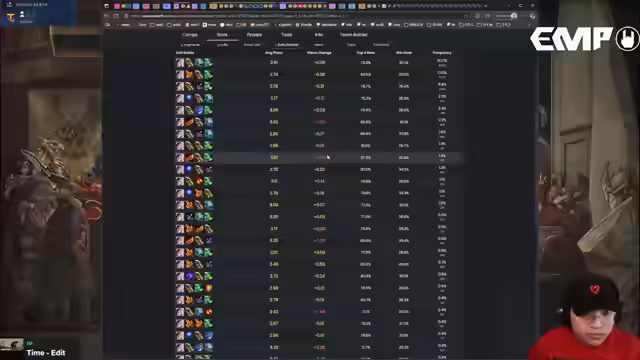Sort table by Top 4 Rate column
The width and height of the screenshot is (640, 360).
pyautogui.click(x=366, y=53)
